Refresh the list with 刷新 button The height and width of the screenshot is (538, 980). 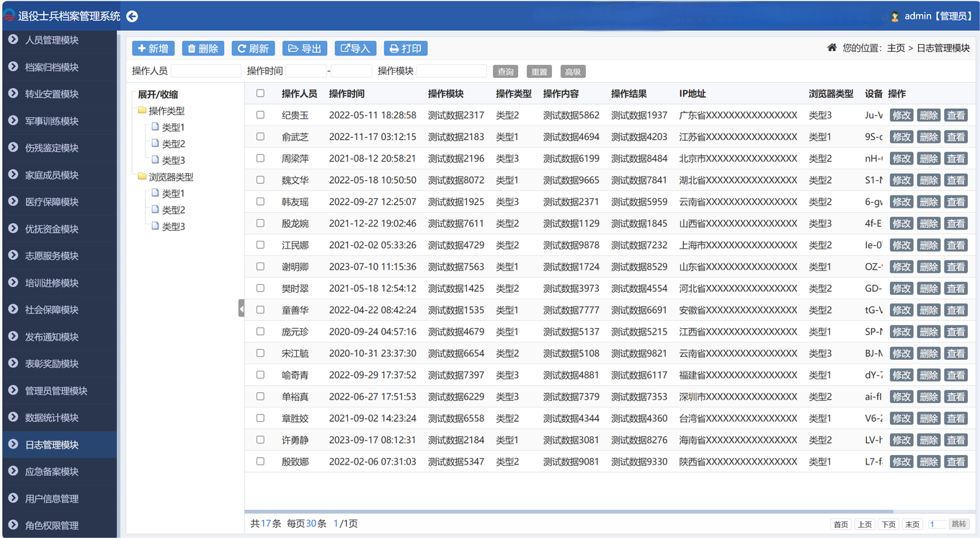[253, 48]
